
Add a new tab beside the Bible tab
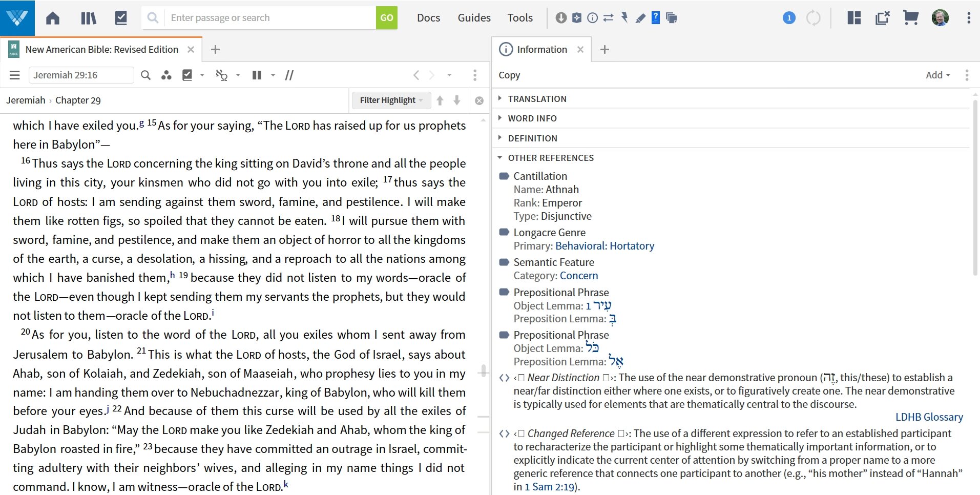coord(216,50)
